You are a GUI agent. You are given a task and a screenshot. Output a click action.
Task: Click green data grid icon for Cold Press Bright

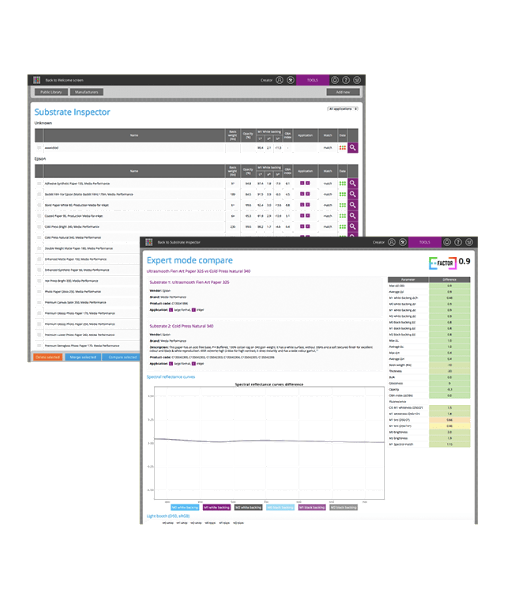pyautogui.click(x=342, y=227)
